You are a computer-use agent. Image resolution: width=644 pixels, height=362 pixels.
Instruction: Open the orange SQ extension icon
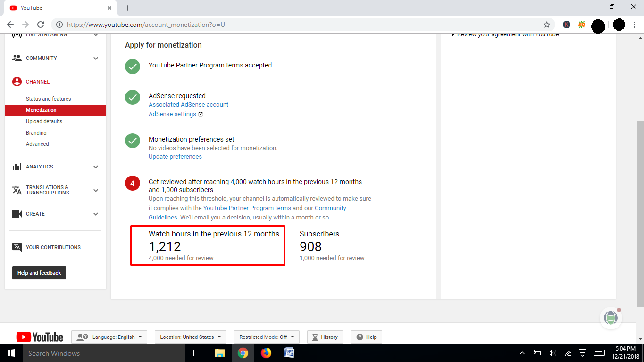[582, 25]
